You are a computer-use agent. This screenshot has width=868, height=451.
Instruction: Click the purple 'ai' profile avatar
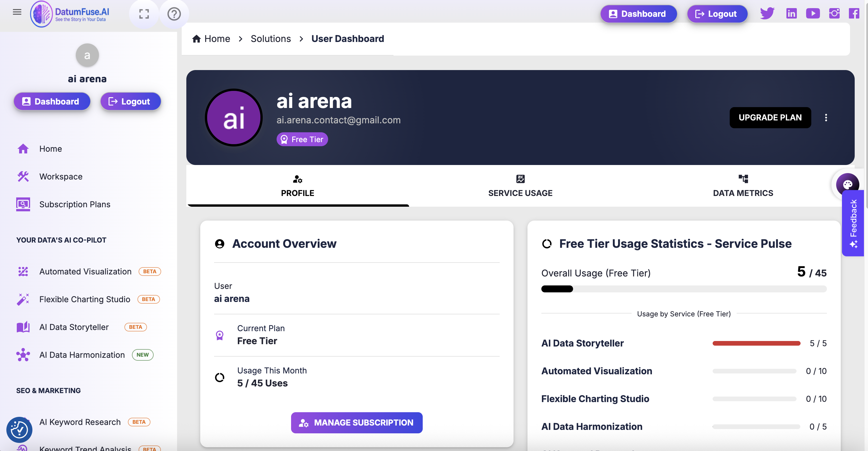[x=234, y=118]
